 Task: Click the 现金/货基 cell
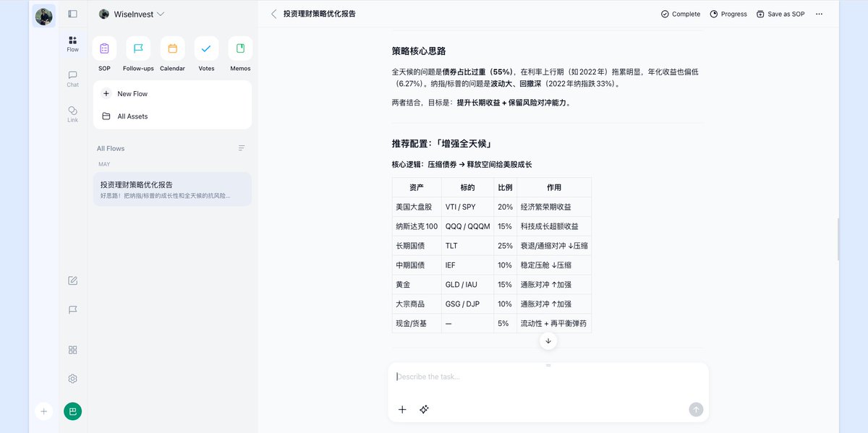point(417,323)
